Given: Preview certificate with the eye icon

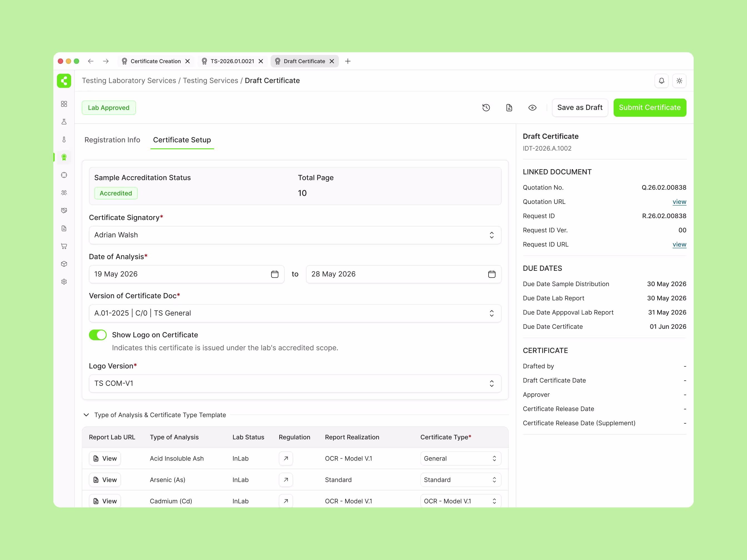Looking at the screenshot, I should click(x=532, y=108).
